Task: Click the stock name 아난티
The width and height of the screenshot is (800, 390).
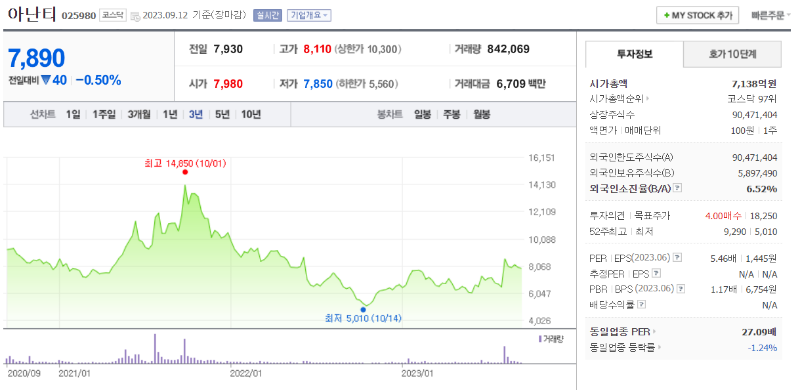Action: (x=32, y=14)
